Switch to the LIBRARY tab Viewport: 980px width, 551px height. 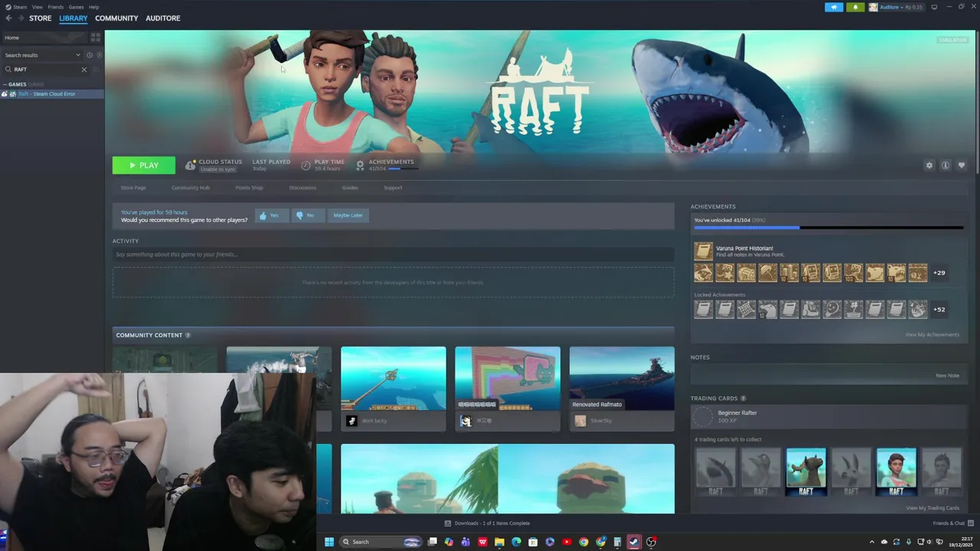pyautogui.click(x=73, y=18)
